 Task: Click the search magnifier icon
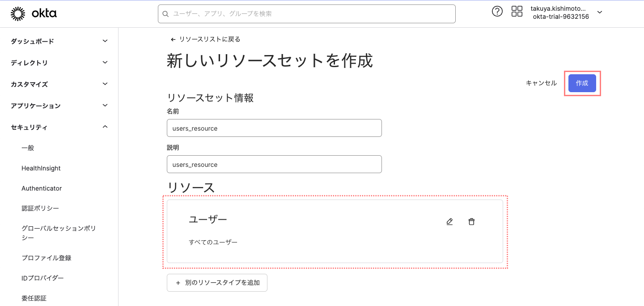tap(165, 14)
